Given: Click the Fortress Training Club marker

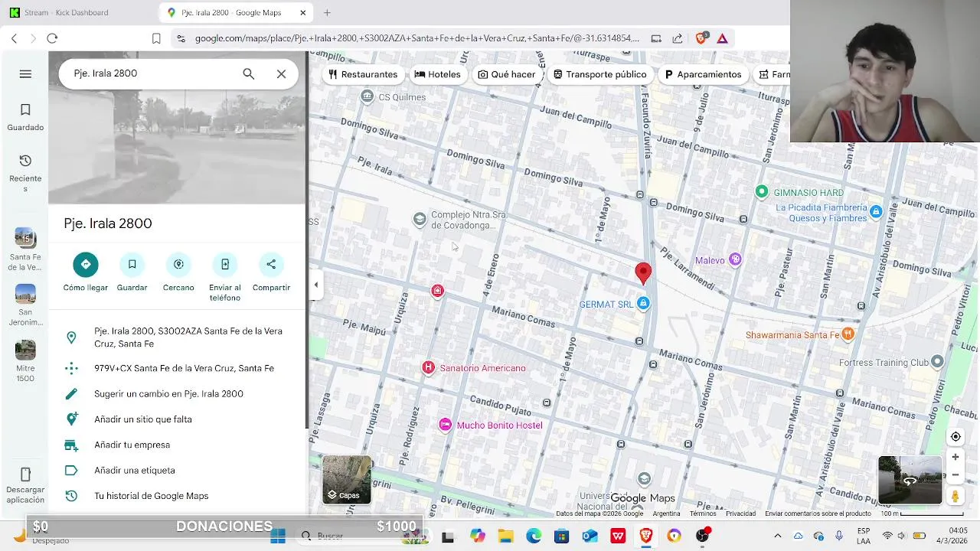Looking at the screenshot, I should click(x=937, y=362).
